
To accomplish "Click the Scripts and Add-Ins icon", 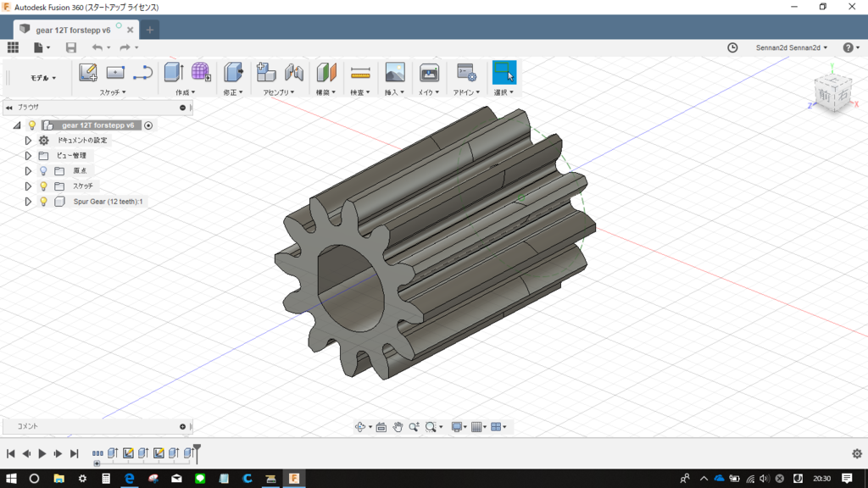I will (467, 73).
